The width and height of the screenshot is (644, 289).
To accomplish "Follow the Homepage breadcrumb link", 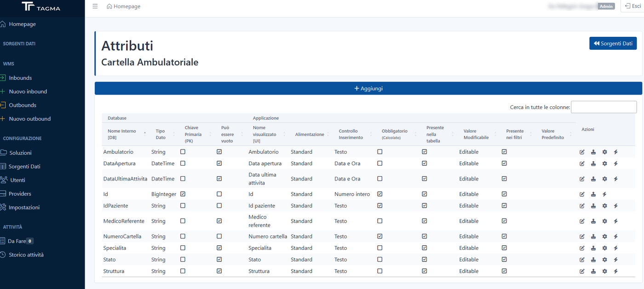I will point(123,6).
